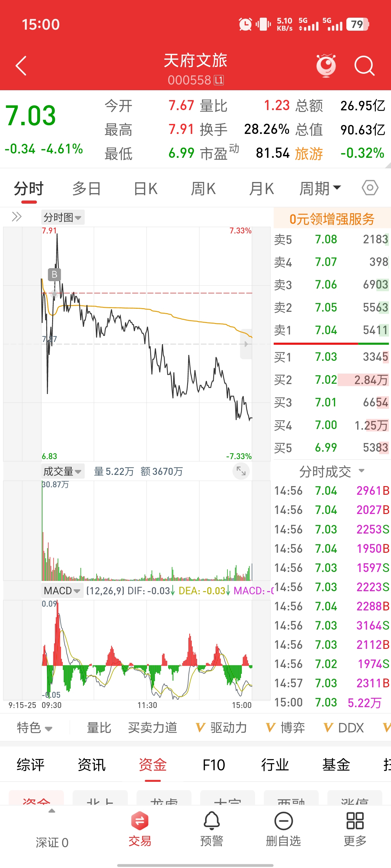
Task: Open the 旅游 sector link
Action: pyautogui.click(x=309, y=154)
